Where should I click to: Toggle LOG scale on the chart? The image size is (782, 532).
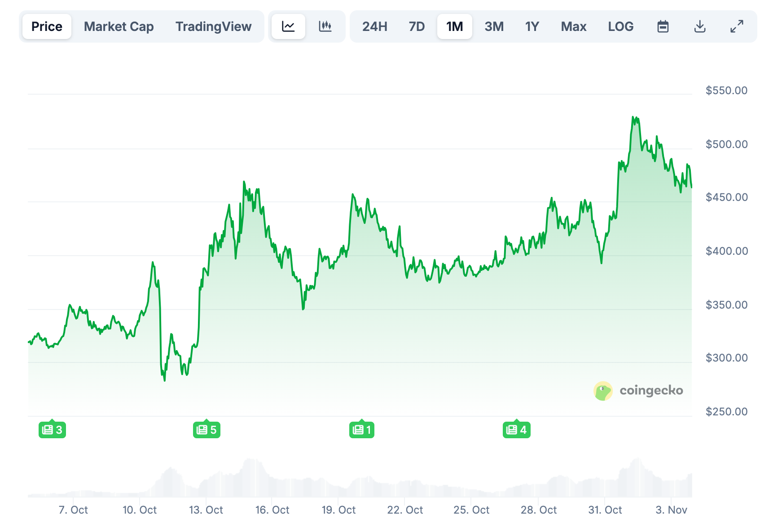[x=620, y=26]
